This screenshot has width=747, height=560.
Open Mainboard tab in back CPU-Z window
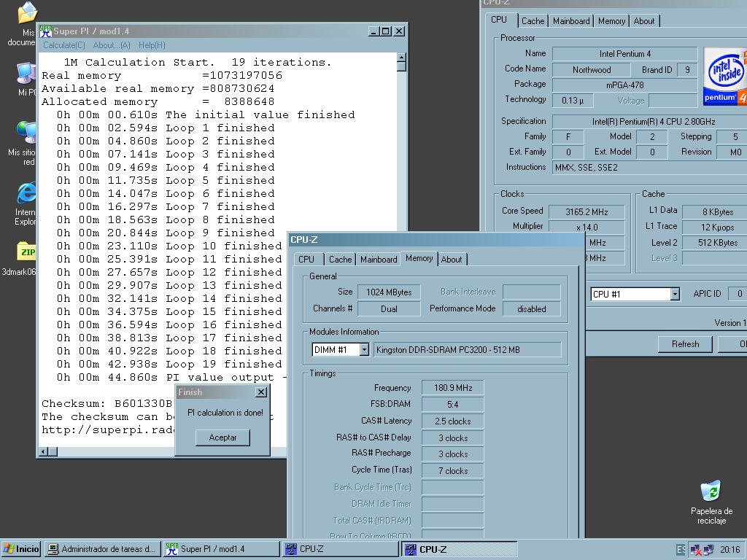click(x=571, y=21)
